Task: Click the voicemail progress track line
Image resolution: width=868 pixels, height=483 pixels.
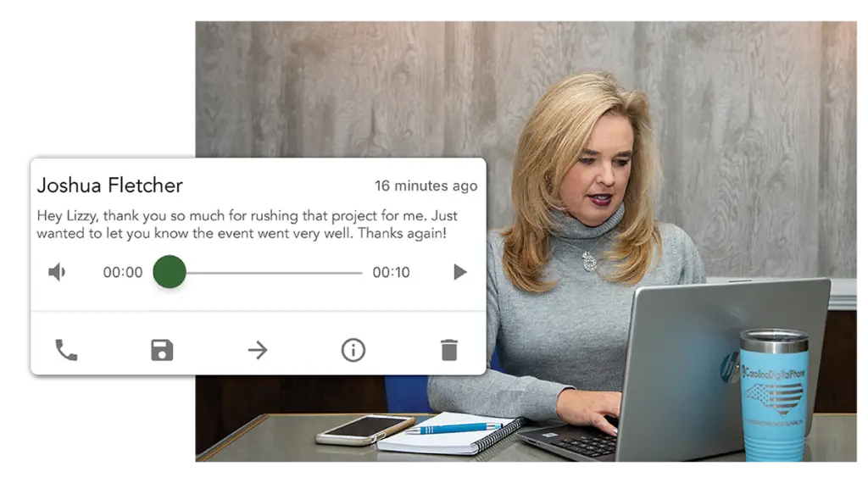Action: click(274, 273)
